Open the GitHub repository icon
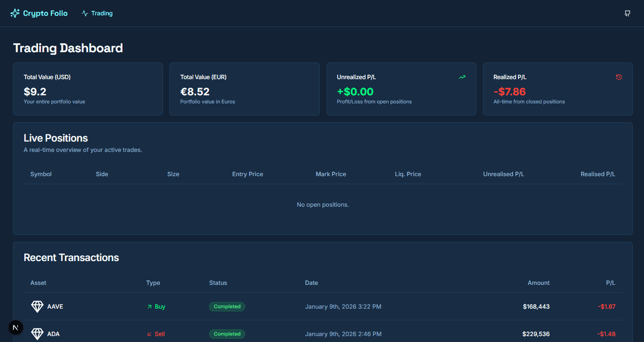 tap(627, 13)
